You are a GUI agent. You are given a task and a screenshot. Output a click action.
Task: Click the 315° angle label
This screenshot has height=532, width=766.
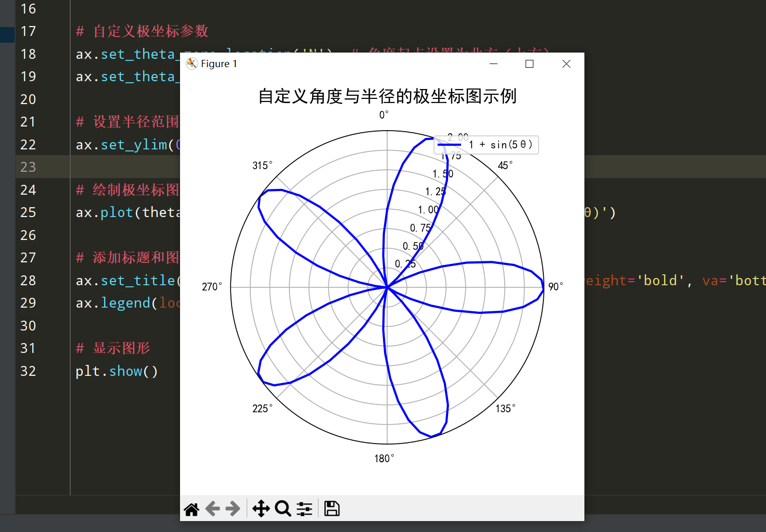[262, 165]
